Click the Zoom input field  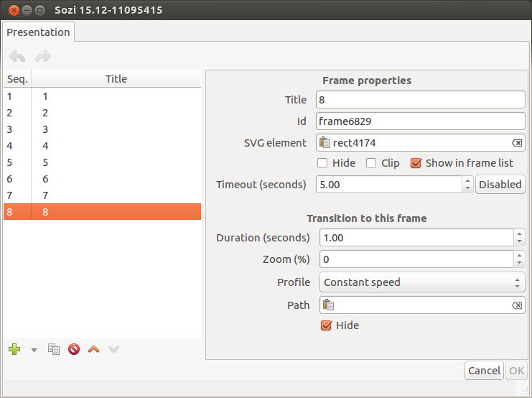point(416,259)
